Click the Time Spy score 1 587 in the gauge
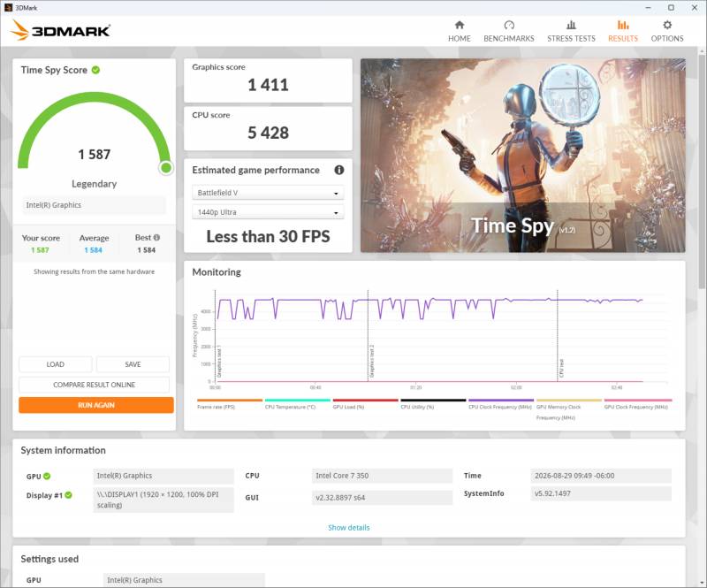Image resolution: width=707 pixels, height=588 pixels. click(95, 155)
